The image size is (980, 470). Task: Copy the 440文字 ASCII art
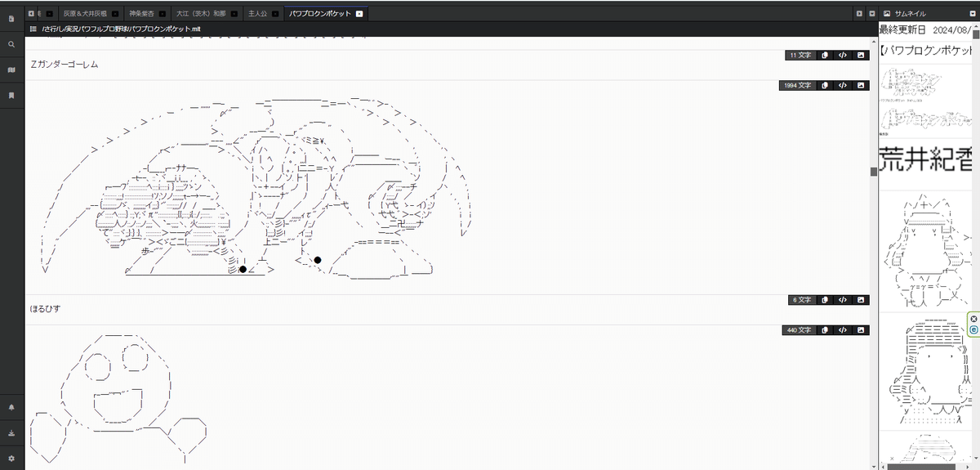coord(825,330)
